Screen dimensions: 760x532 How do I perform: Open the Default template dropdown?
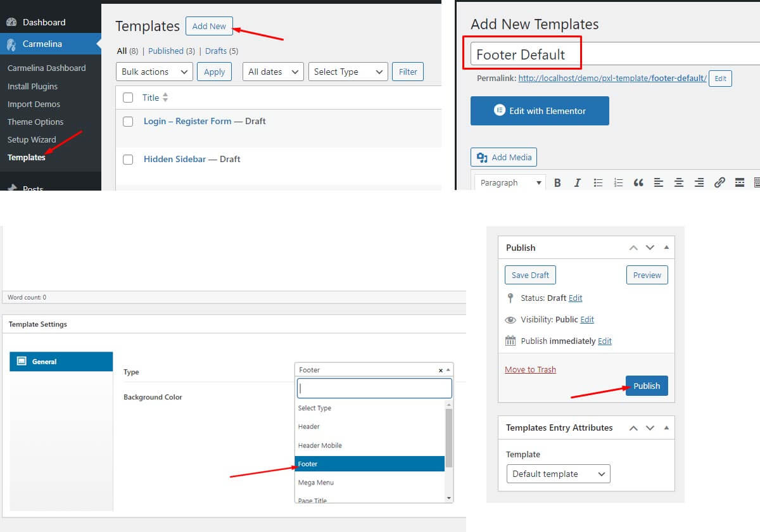pos(557,474)
